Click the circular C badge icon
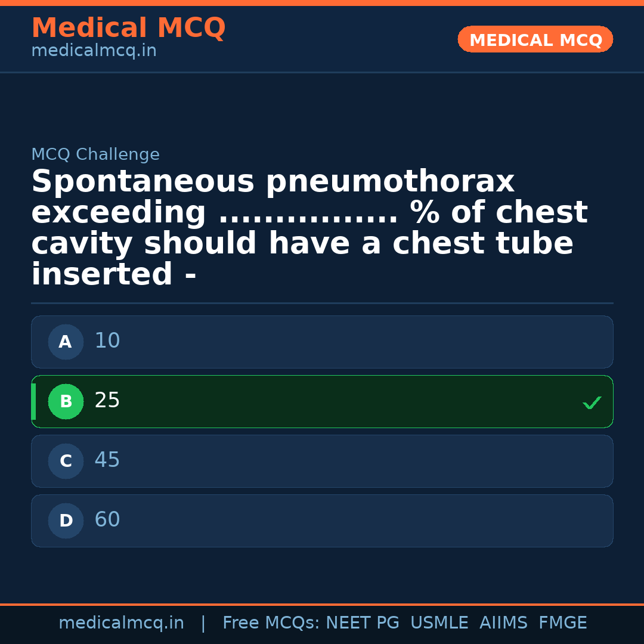The image size is (644, 644). 66,461
